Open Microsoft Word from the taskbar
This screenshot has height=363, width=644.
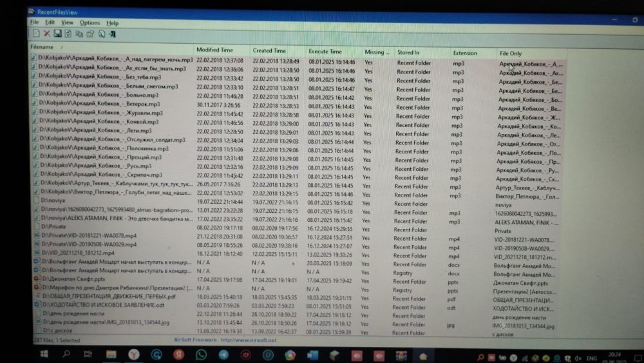click(312, 355)
